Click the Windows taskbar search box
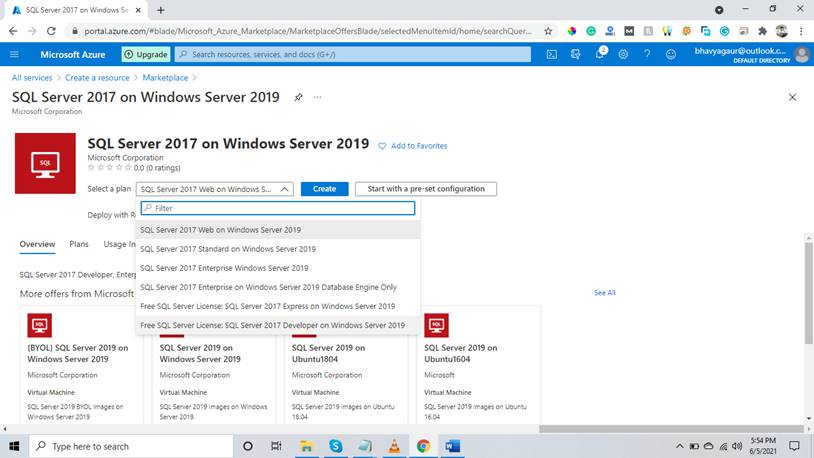 [131, 446]
